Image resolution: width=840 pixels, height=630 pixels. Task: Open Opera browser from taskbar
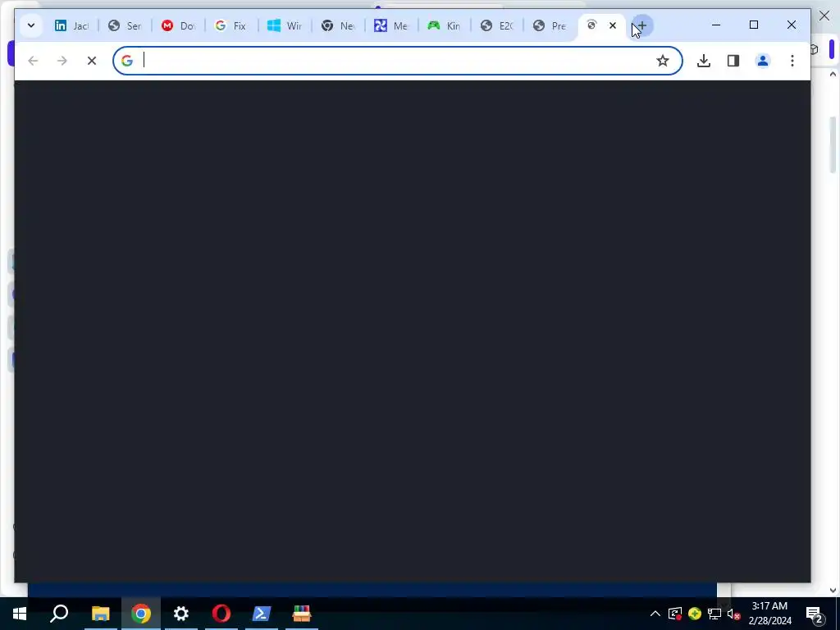click(221, 614)
